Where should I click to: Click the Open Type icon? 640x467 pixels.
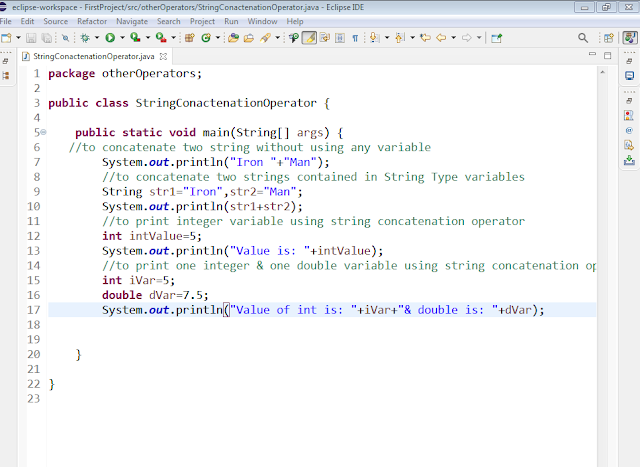pos(233,38)
